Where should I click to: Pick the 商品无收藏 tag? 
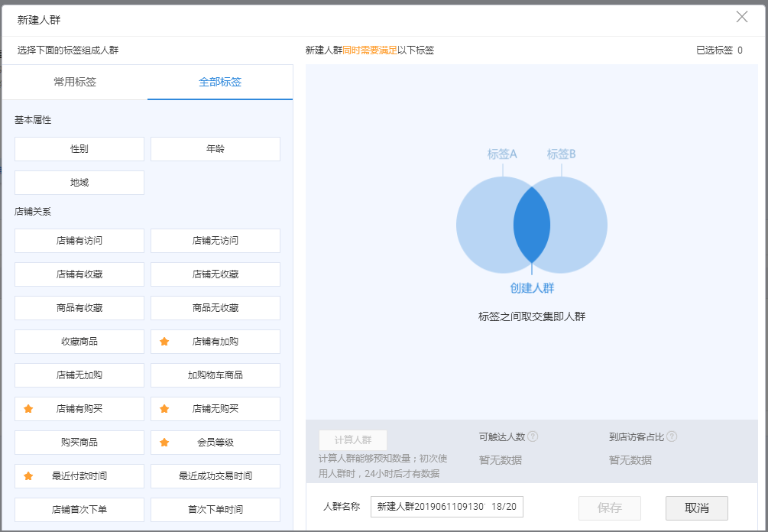tap(215, 308)
